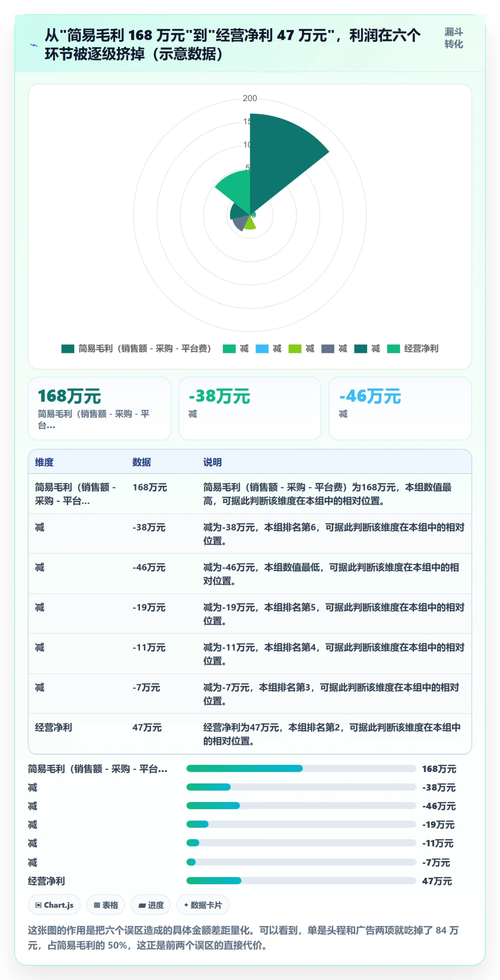Click the lightning bolt icon beside the title
The height and width of the screenshot is (980, 500).
coord(34,45)
